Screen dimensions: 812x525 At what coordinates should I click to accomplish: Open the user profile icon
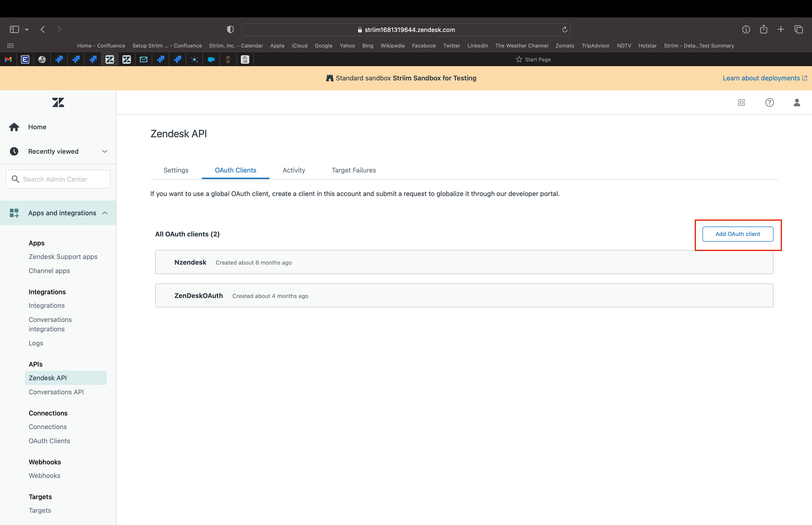pos(797,102)
